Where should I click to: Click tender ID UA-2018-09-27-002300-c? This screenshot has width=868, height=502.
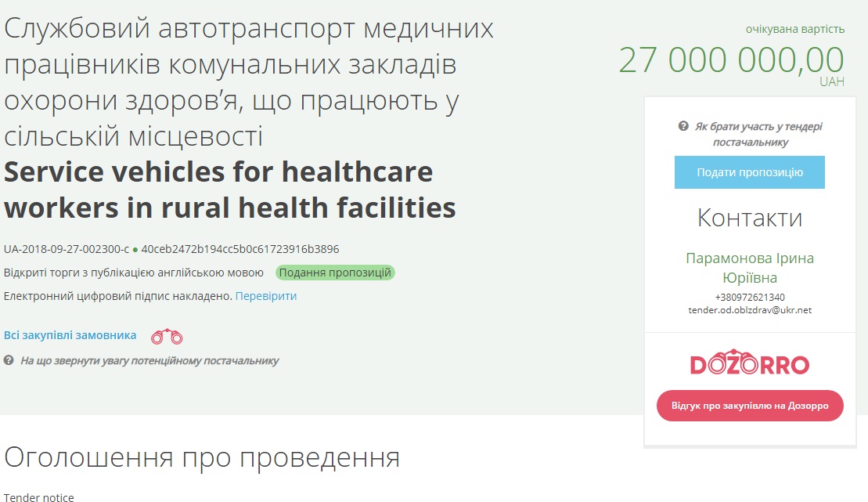click(67, 250)
